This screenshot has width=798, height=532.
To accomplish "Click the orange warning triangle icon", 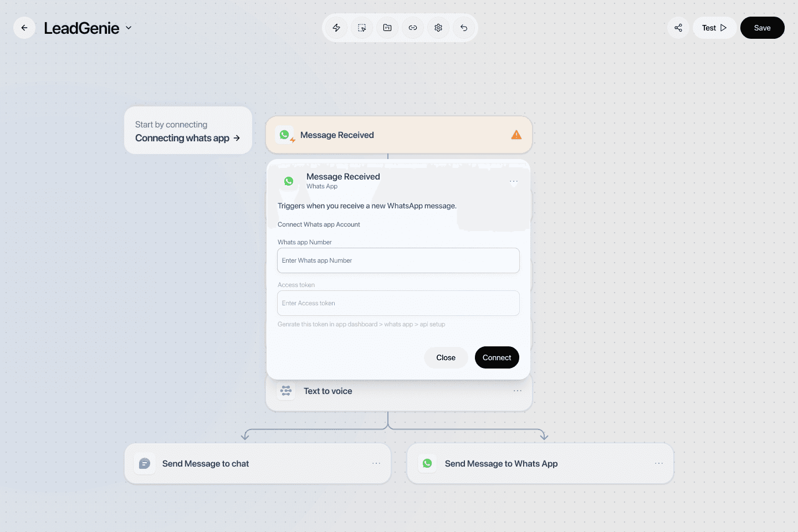I will [x=516, y=135].
